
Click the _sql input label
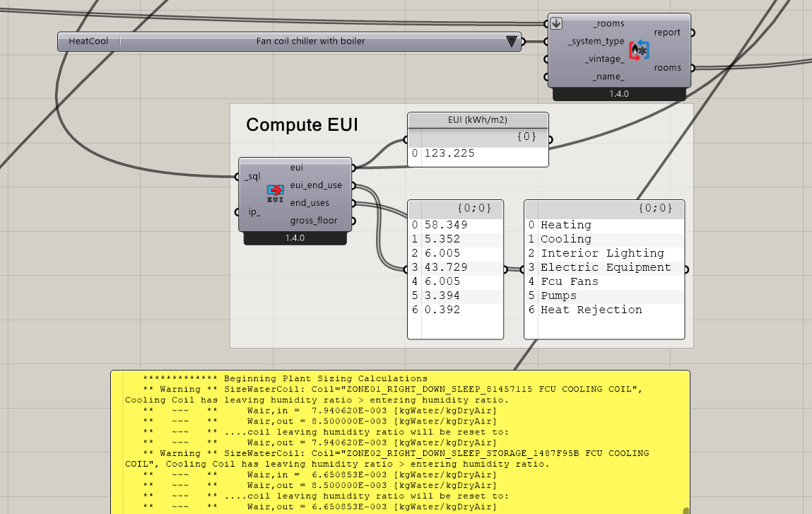click(x=252, y=177)
